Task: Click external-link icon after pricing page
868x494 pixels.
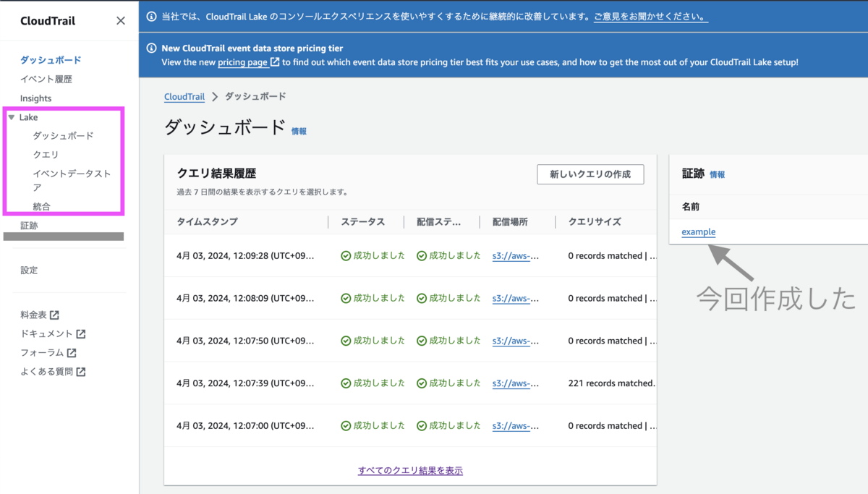Action: [275, 62]
